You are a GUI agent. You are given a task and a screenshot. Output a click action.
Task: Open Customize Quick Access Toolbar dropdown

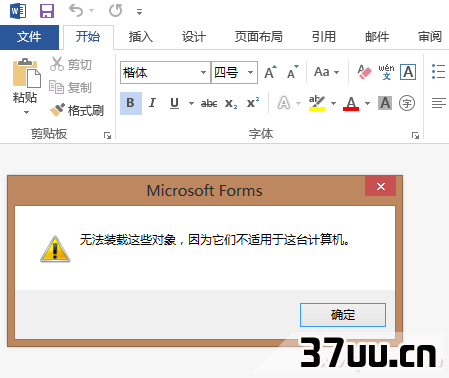139,12
